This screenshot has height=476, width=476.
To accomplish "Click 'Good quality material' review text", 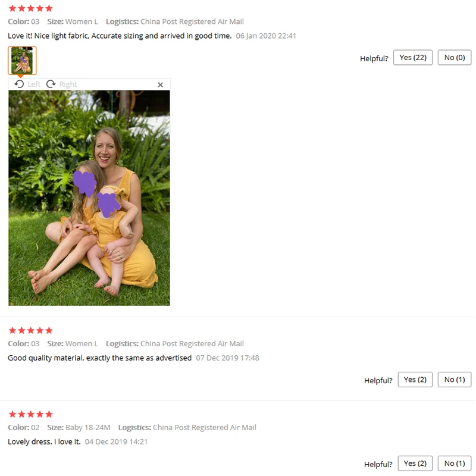I will [x=99, y=358].
